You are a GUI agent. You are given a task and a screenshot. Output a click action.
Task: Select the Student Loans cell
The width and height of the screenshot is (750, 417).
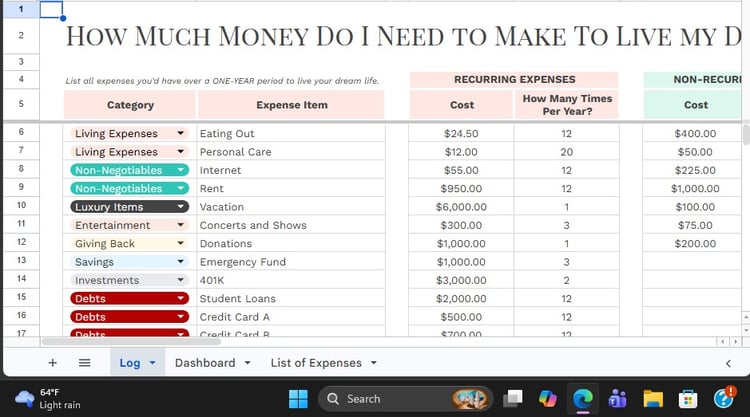291,298
